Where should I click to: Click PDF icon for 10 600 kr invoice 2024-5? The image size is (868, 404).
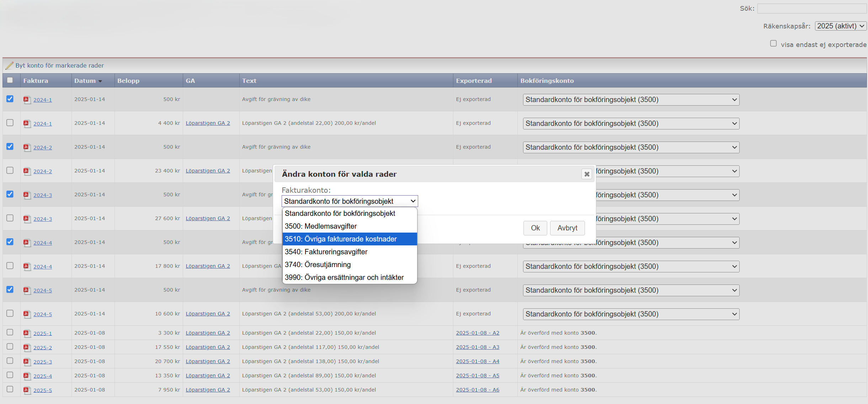point(27,314)
